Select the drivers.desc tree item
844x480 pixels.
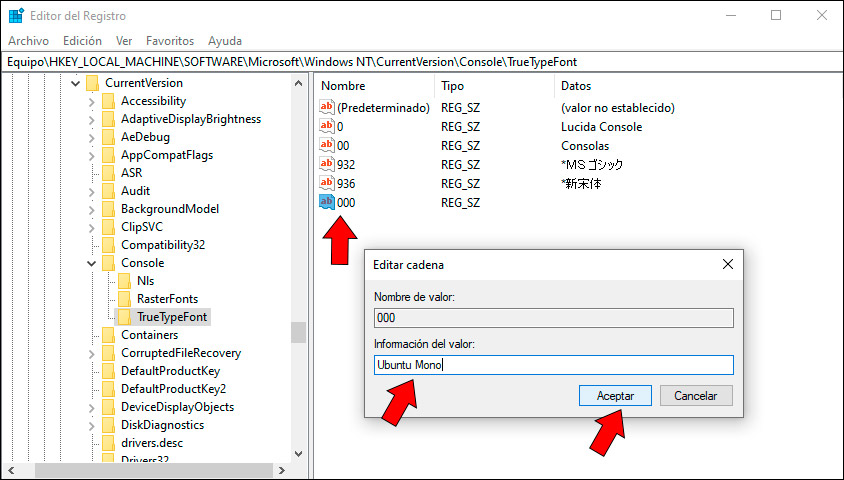tap(152, 443)
